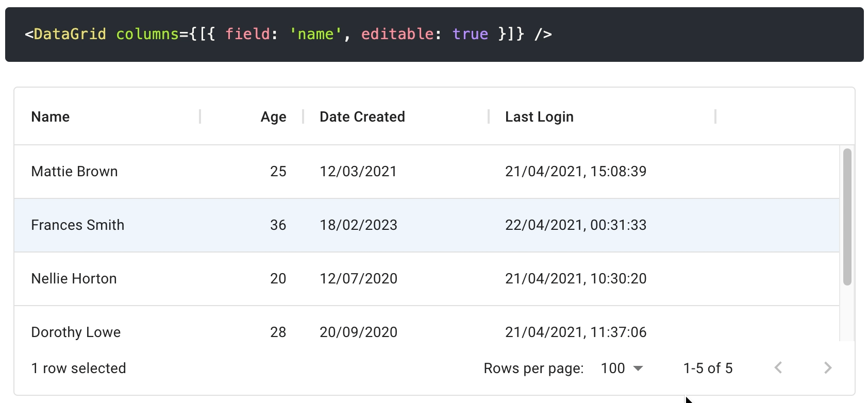868x403 pixels.
Task: Click column separator after Last Login header
Action: click(x=715, y=117)
